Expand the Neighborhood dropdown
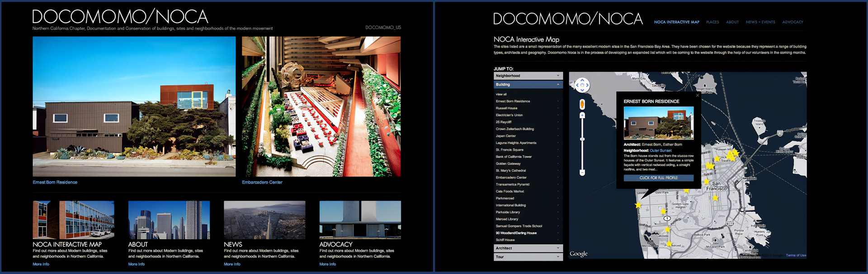 528,76
